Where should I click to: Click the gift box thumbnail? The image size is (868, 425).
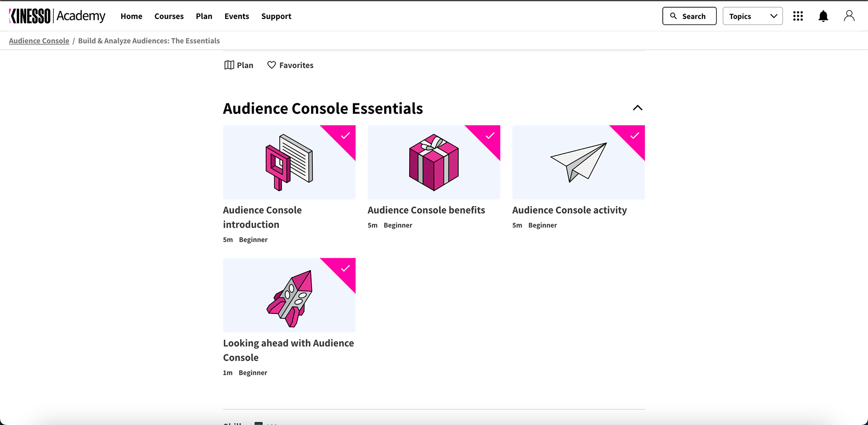point(434,162)
